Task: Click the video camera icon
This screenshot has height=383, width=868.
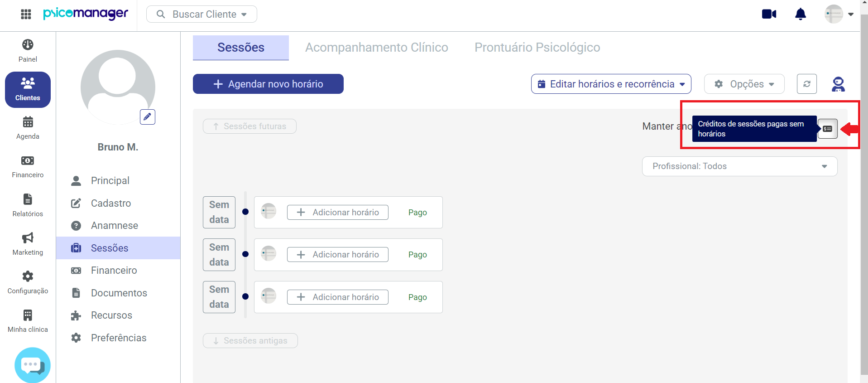Action: [x=769, y=14]
